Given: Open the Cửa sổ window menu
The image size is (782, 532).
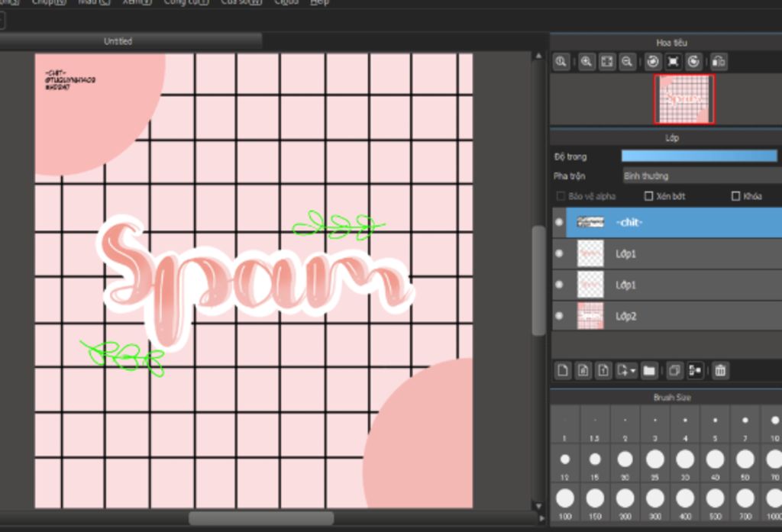Looking at the screenshot, I should pos(241,2).
